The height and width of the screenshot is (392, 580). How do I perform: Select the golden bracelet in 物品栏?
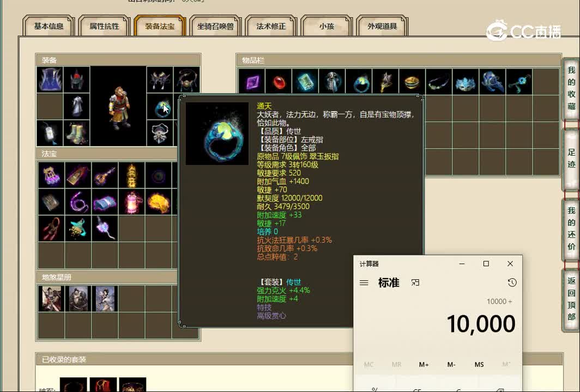pyautogui.click(x=412, y=82)
